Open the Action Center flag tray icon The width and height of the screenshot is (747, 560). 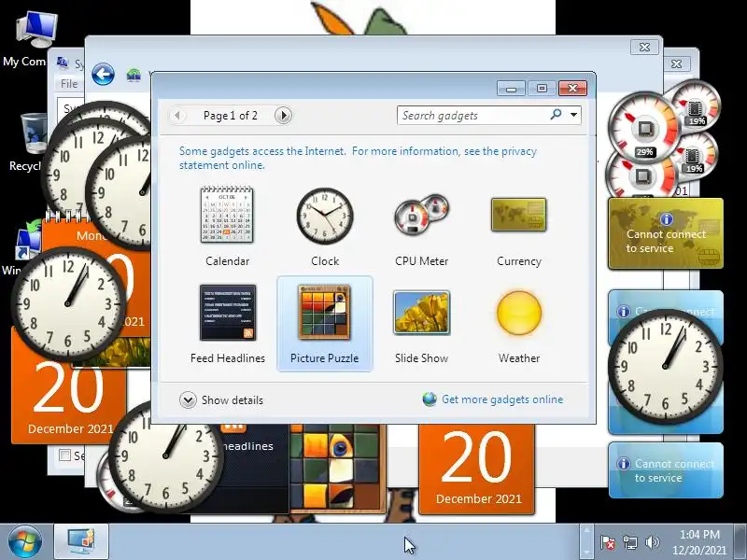click(x=608, y=542)
